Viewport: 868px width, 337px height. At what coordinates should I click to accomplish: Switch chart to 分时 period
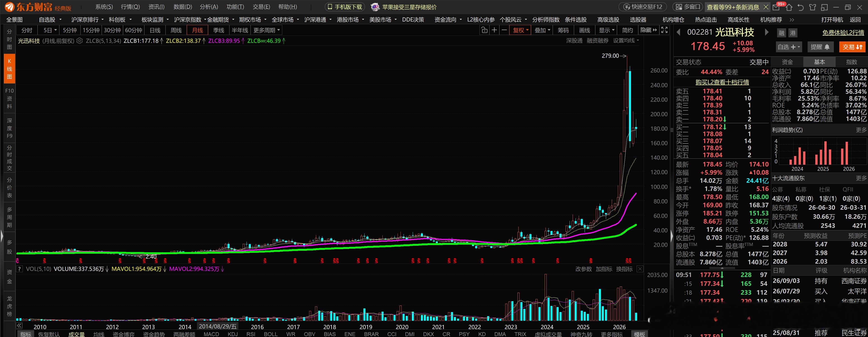tap(27, 30)
